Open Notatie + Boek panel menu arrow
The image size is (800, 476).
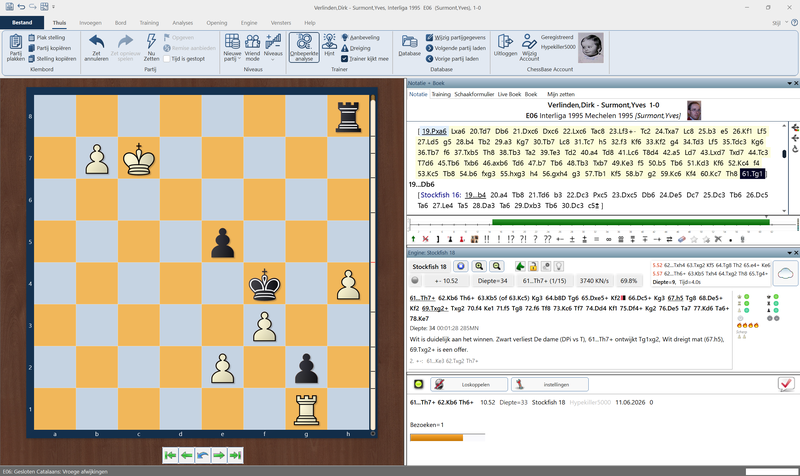(789, 83)
